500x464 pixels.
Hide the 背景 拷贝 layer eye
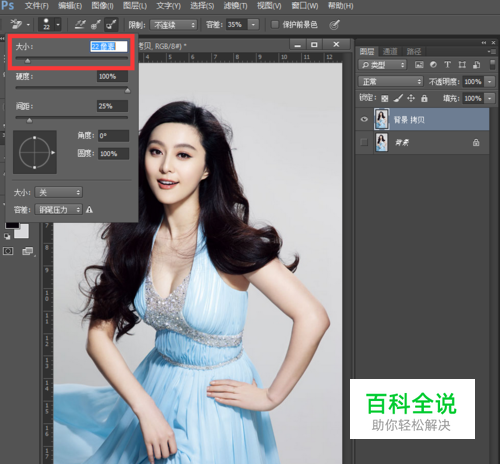click(364, 119)
